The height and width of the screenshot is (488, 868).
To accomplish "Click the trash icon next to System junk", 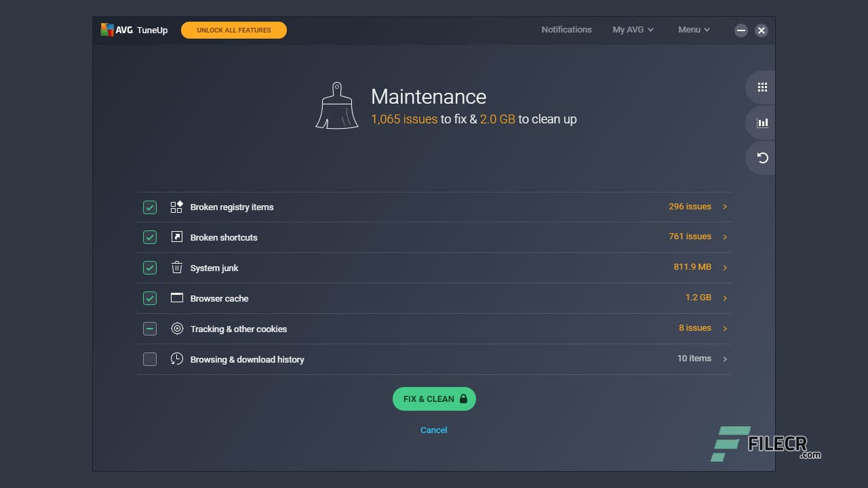I will [x=176, y=268].
